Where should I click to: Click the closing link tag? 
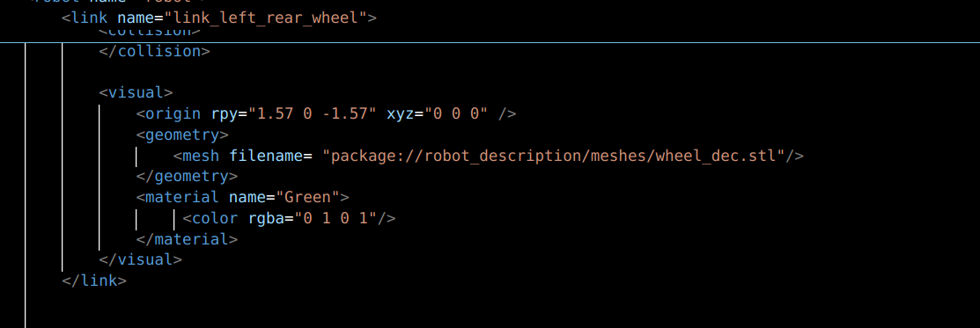point(93,281)
